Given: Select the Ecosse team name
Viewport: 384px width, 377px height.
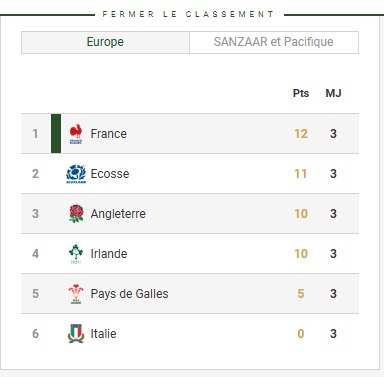Looking at the screenshot, I should point(110,174).
